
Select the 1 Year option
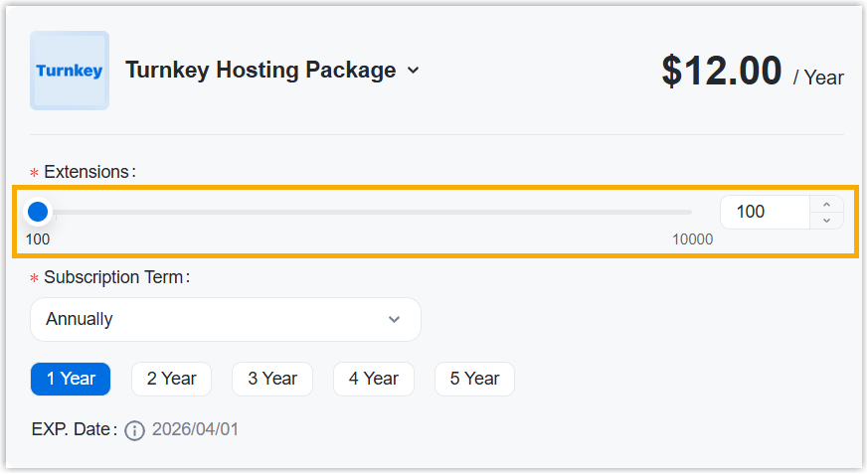pyautogui.click(x=71, y=379)
